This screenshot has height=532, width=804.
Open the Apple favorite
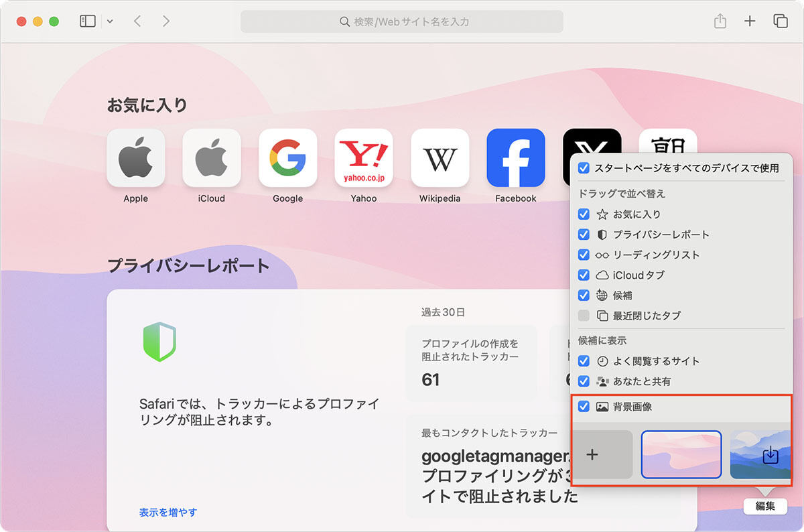[136, 158]
